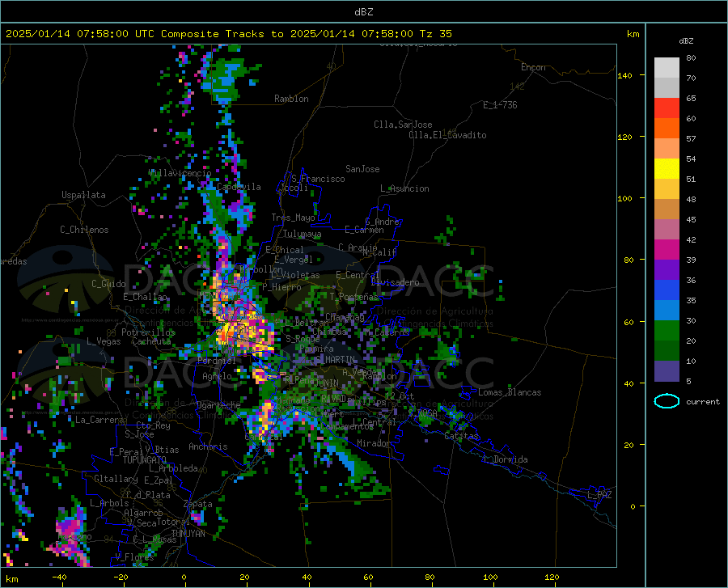Image resolution: width=728 pixels, height=588 pixels.
Task: Click the 'Anchoris' place name
Action: 208,447
